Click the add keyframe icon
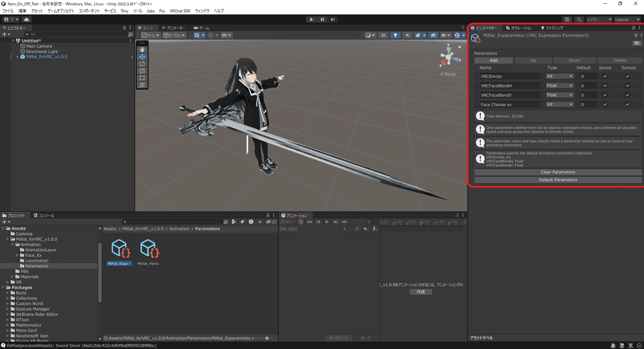Viewport: 644px width, 349px height. point(365,229)
